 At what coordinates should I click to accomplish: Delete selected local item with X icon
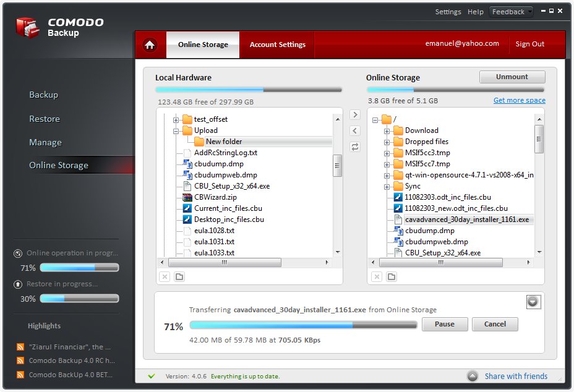click(165, 277)
